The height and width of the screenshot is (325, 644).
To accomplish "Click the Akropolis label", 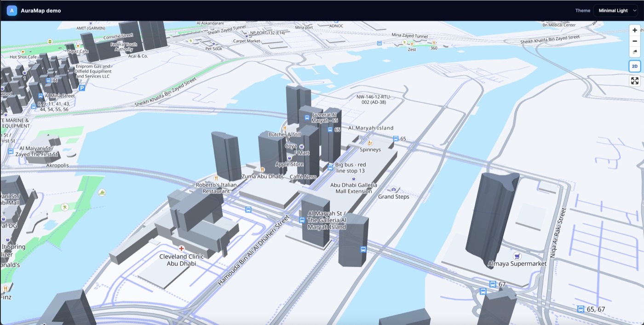I will pyautogui.click(x=57, y=165).
